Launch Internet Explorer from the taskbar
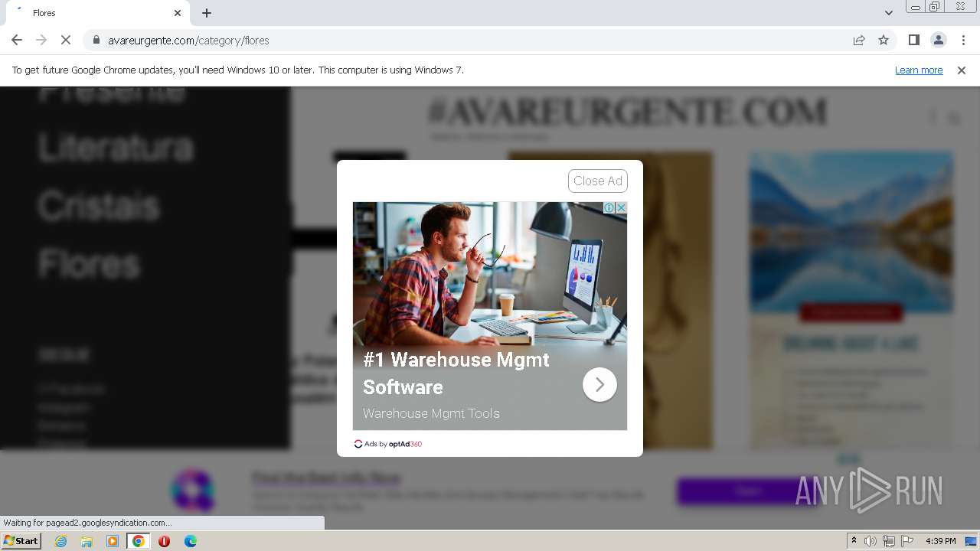The image size is (980, 551). click(x=60, y=541)
